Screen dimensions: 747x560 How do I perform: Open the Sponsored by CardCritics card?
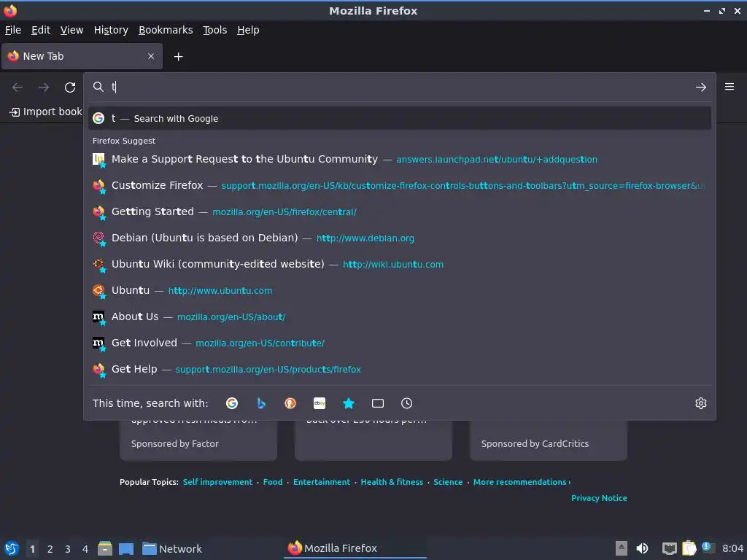click(549, 440)
